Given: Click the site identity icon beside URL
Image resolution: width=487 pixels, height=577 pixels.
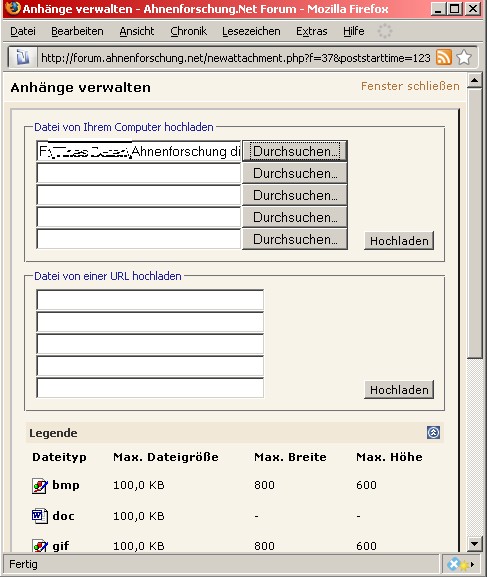Looking at the screenshot, I should [22, 57].
